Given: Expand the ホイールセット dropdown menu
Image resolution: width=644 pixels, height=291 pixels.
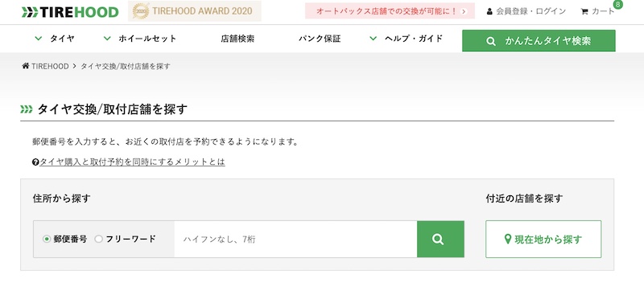Looking at the screenshot, I should tap(139, 39).
